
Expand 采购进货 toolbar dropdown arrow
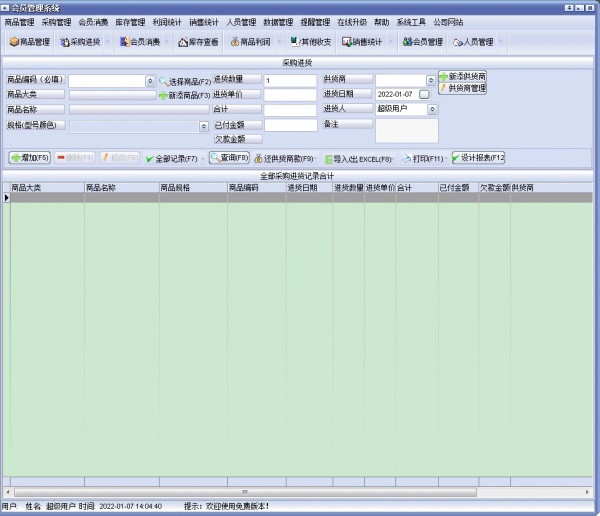pyautogui.click(x=108, y=42)
